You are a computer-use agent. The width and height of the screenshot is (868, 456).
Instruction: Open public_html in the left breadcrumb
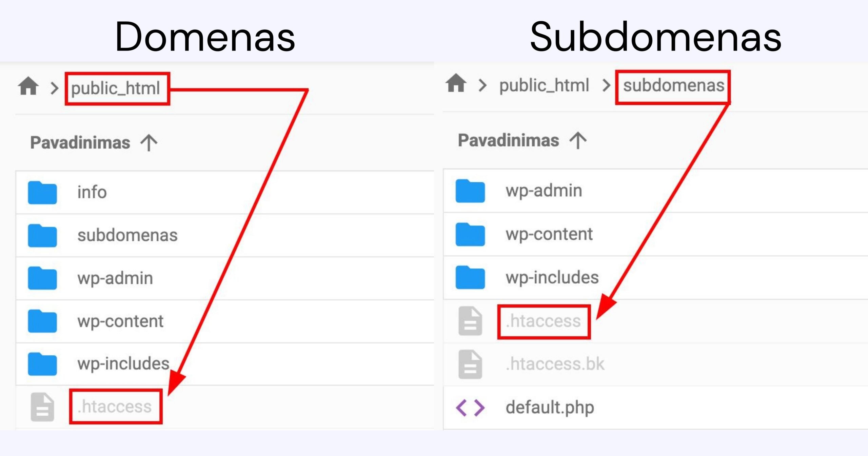point(116,88)
